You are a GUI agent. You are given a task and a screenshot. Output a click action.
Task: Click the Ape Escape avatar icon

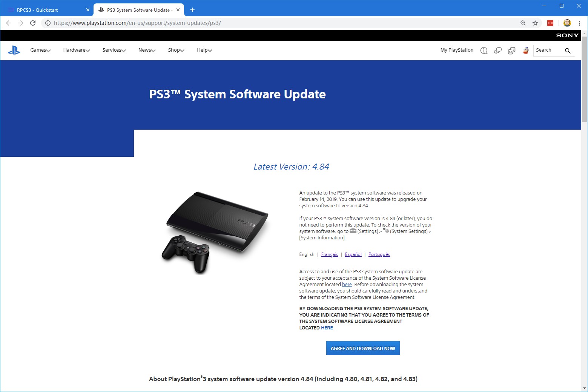tap(525, 50)
